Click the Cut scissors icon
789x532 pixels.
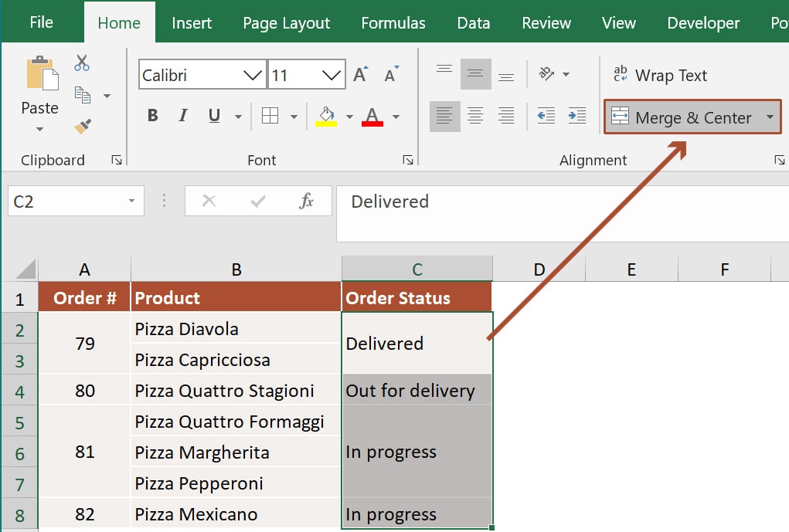pos(82,62)
